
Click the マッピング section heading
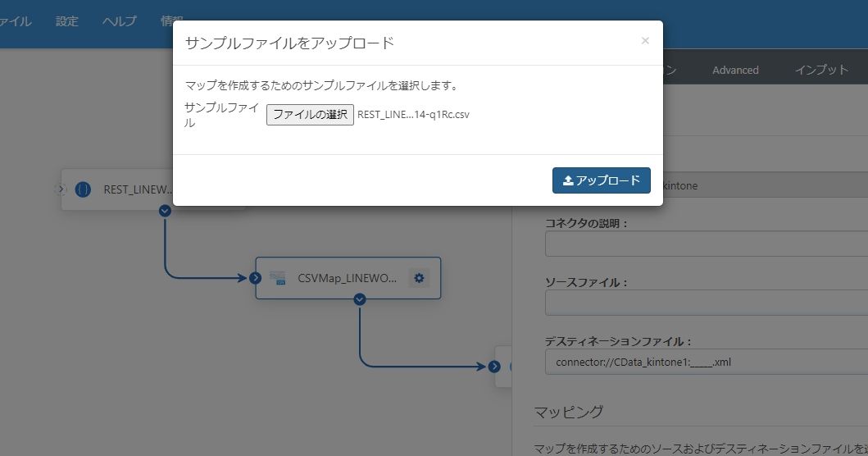pos(569,412)
